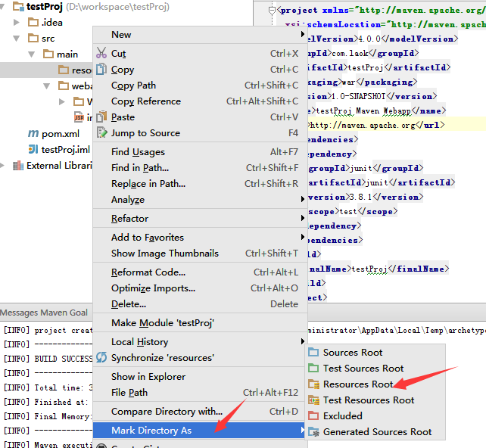The image size is (486, 448).
Task: Click the Synchronize 'resources' refresh icon
Action: click(x=102, y=357)
